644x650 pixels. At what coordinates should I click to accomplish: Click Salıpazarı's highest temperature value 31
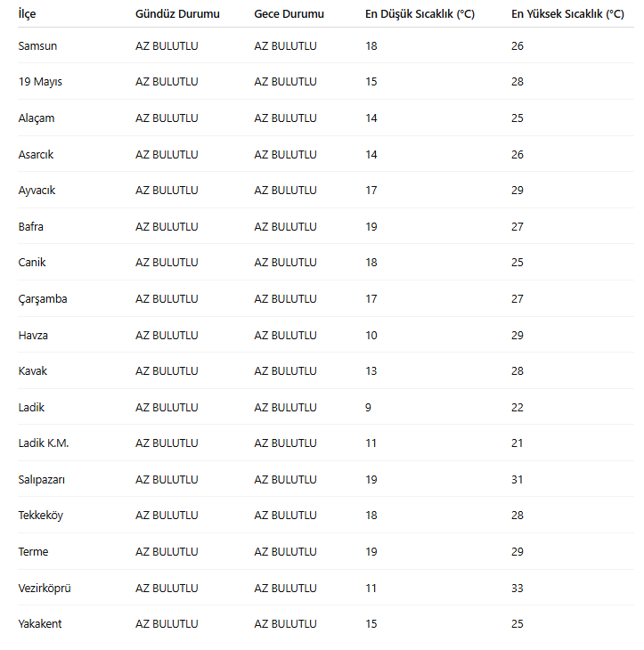click(x=518, y=480)
